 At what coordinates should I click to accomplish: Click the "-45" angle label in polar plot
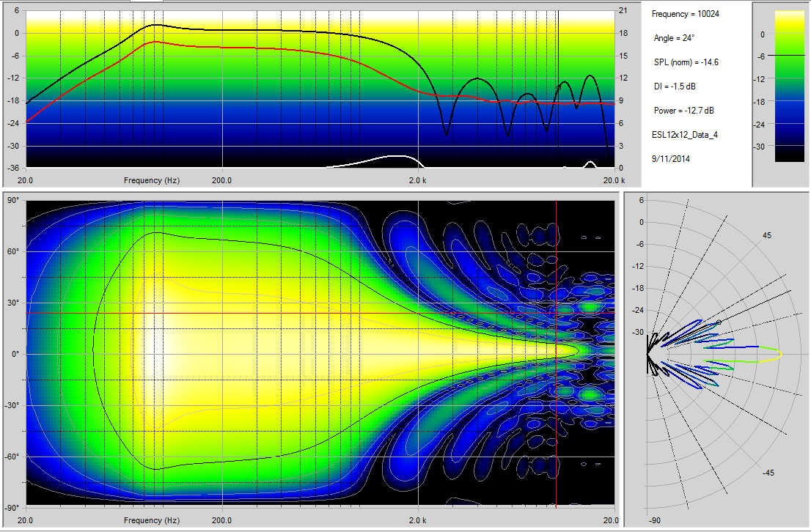pos(768,473)
